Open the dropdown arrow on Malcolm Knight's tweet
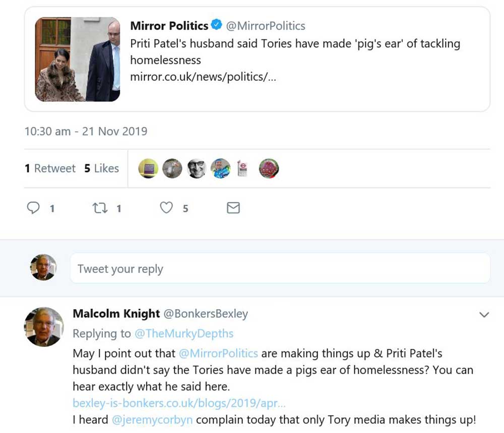 [x=485, y=314]
